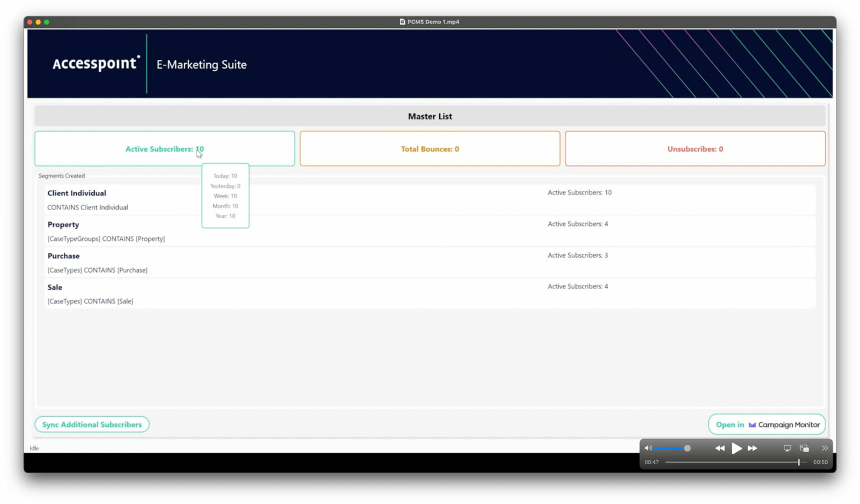This screenshot has height=504, width=860.
Task: Open the Purchase segment row
Action: [63, 256]
